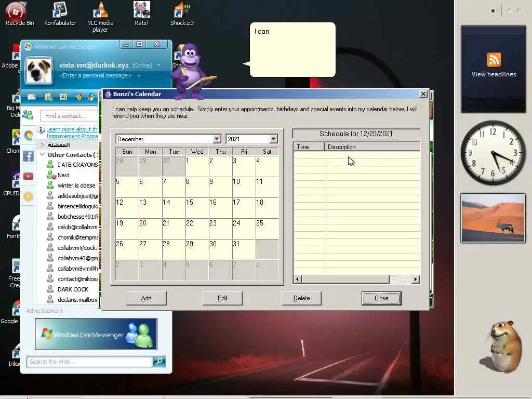This screenshot has height=399, width=532.
Task: Open the YouTube tab icon in Messenger sidebar
Action: click(x=28, y=177)
